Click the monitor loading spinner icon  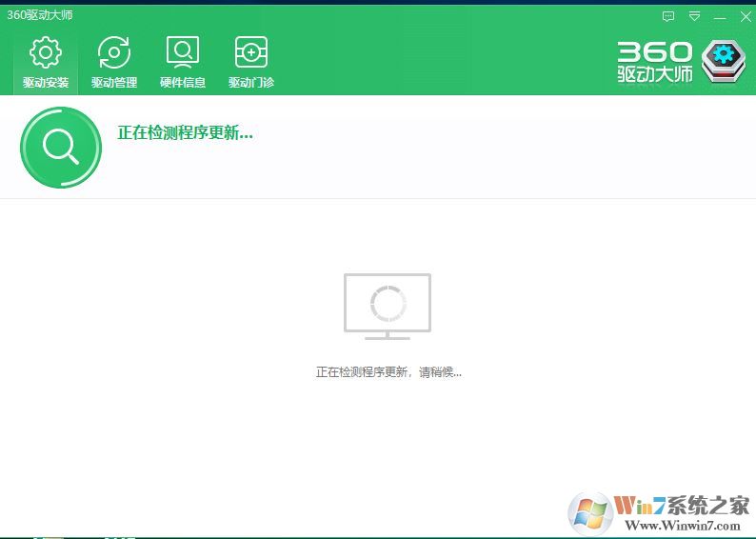pos(388,306)
